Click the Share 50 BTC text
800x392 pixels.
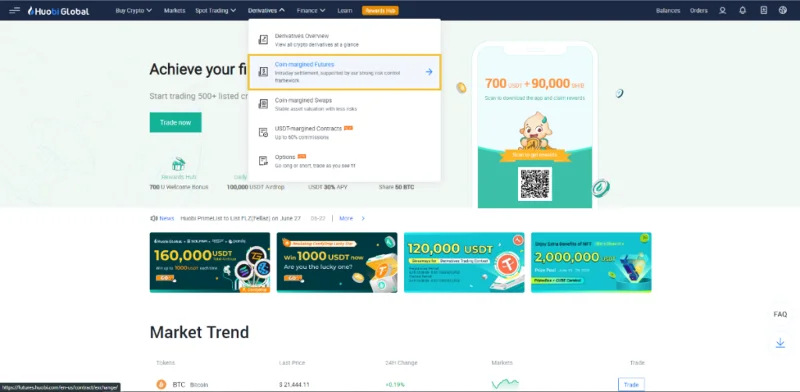tap(396, 187)
